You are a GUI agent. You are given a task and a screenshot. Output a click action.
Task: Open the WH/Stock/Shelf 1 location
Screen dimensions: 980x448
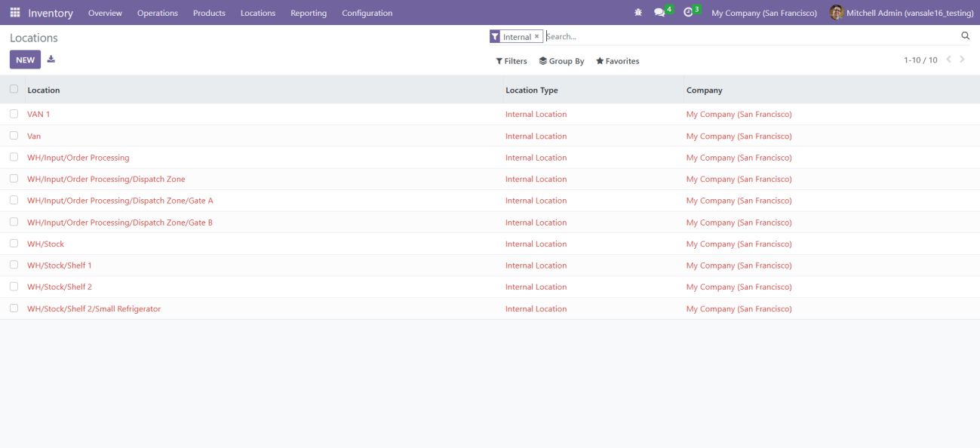point(60,265)
